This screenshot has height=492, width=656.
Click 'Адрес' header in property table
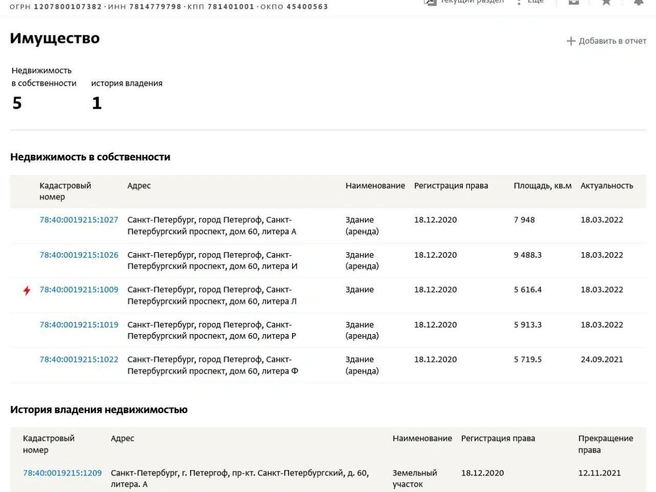coord(139,186)
